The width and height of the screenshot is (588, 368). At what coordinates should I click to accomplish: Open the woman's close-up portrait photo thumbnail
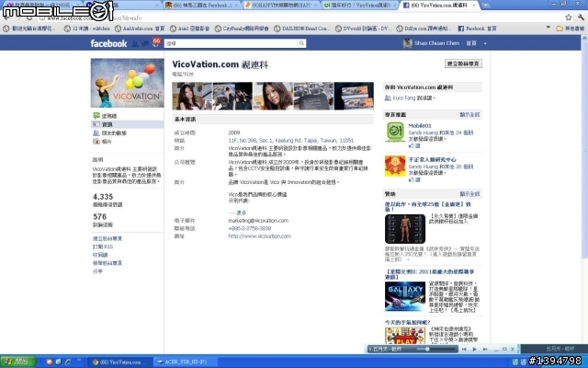273,96
